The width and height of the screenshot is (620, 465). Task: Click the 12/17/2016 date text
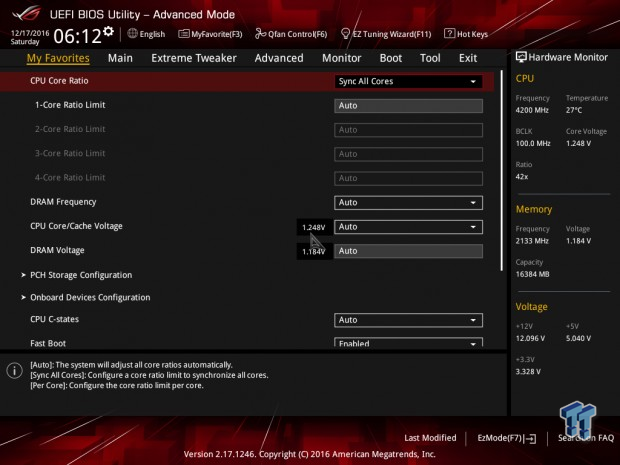click(30, 33)
